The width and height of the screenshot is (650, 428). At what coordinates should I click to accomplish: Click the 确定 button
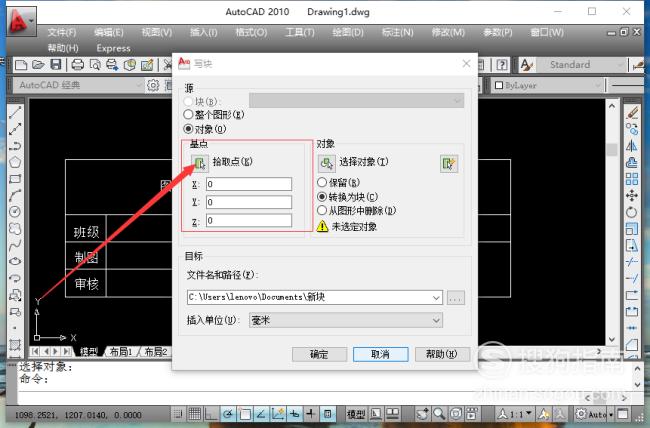[x=319, y=354]
